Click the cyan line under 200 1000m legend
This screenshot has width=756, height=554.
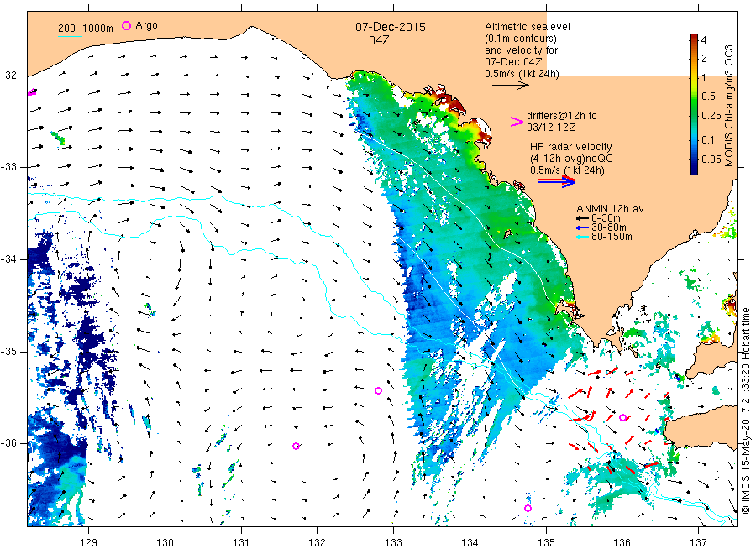click(x=70, y=36)
